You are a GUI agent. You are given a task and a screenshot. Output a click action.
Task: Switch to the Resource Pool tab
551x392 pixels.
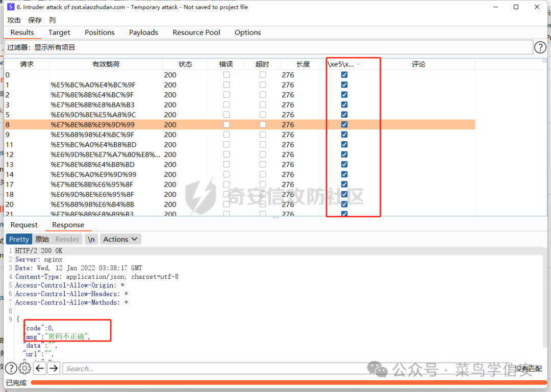pyautogui.click(x=196, y=32)
